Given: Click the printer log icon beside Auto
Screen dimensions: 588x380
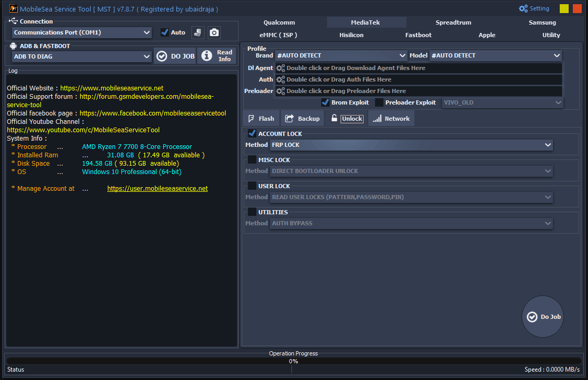Looking at the screenshot, I should [198, 32].
